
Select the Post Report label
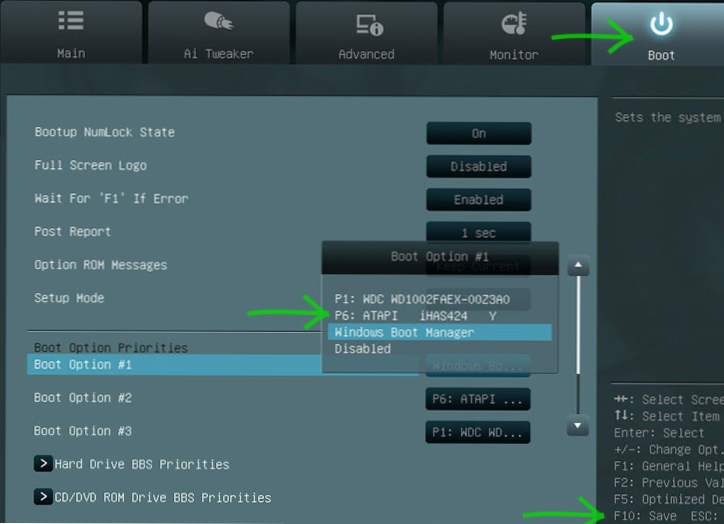(72, 232)
